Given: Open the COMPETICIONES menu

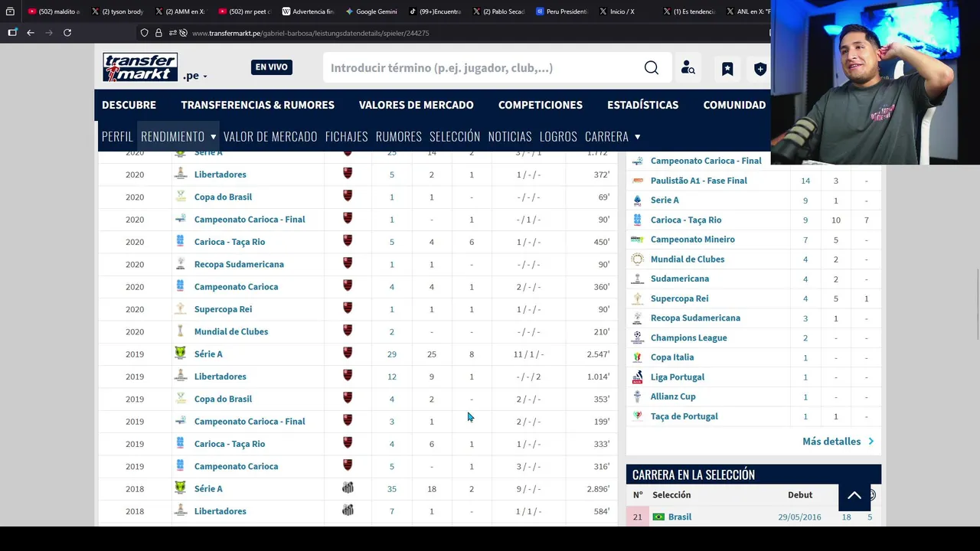Looking at the screenshot, I should pos(541,105).
